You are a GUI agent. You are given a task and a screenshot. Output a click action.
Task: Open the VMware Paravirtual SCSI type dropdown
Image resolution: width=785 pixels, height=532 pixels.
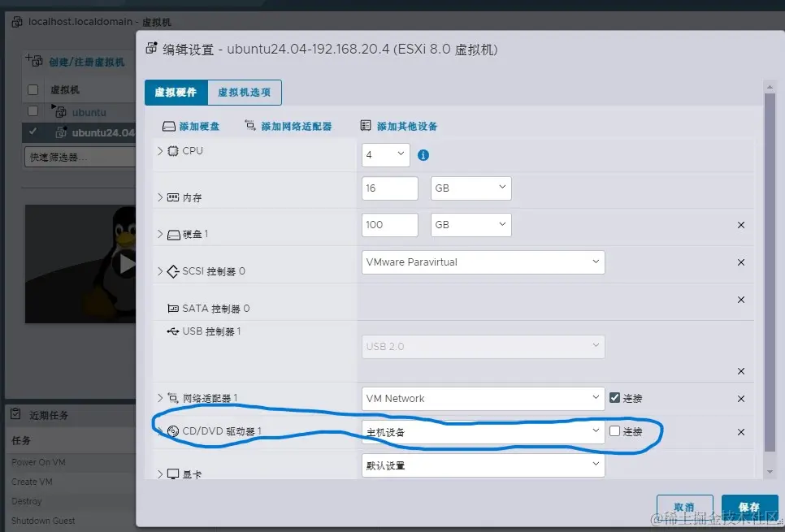(x=484, y=262)
